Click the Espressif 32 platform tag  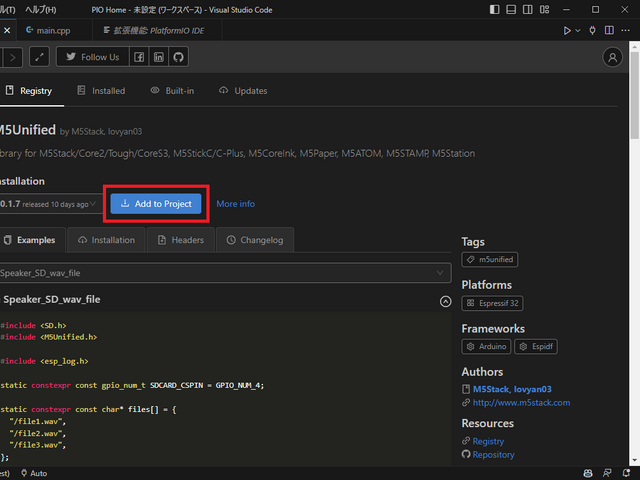pos(492,303)
